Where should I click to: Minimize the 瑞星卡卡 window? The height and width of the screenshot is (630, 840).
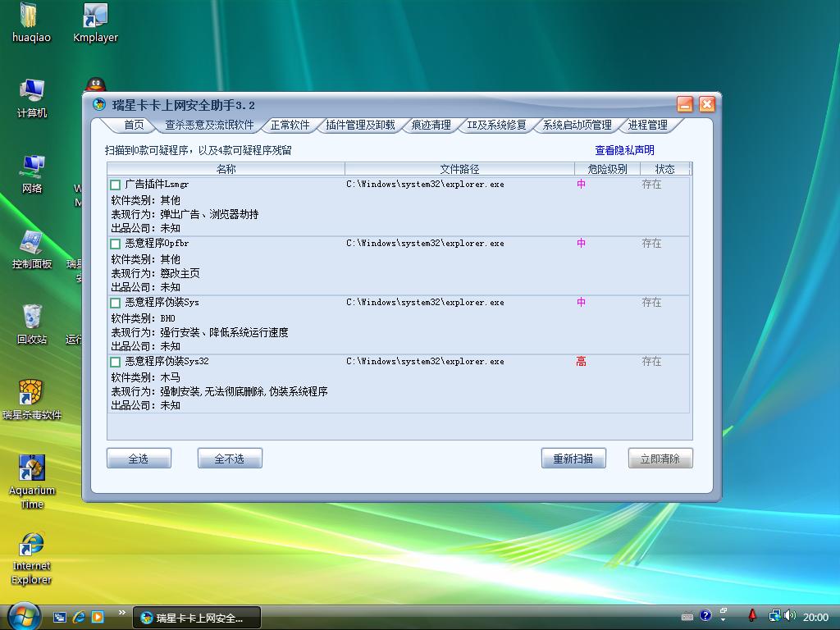pyautogui.click(x=685, y=104)
